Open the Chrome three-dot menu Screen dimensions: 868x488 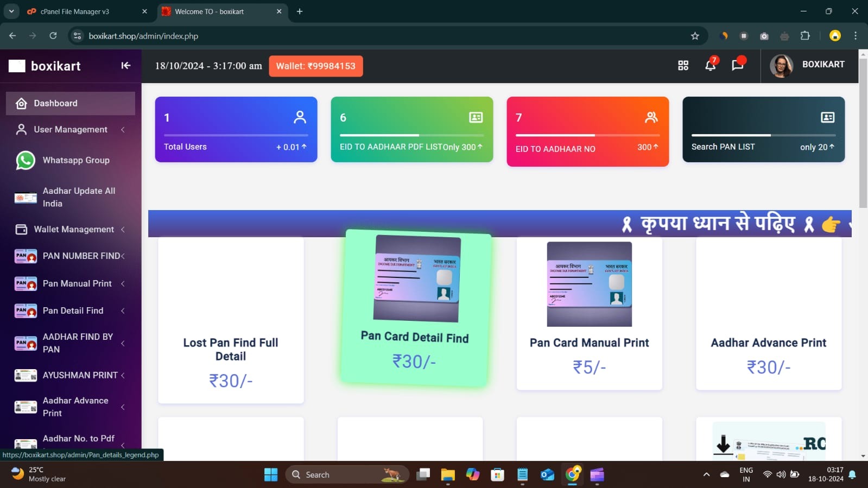(856, 36)
